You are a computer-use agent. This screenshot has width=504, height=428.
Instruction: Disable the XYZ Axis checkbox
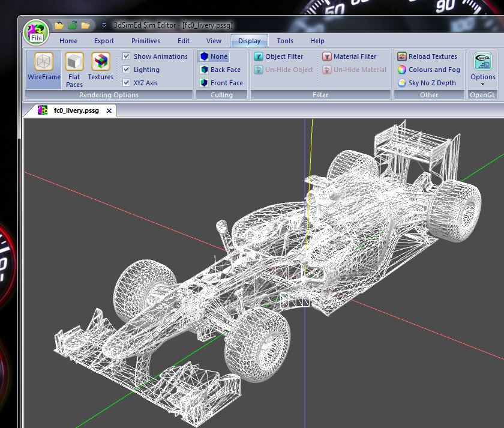pos(127,83)
